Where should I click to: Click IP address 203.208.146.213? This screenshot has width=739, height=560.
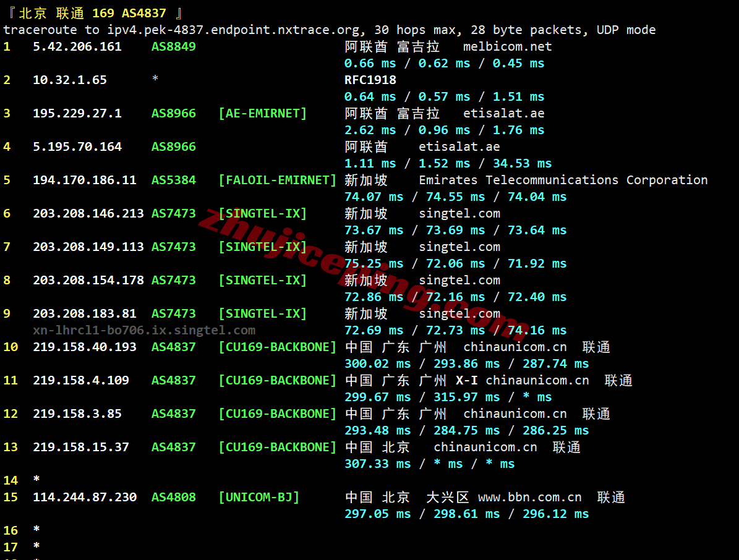coord(88,213)
